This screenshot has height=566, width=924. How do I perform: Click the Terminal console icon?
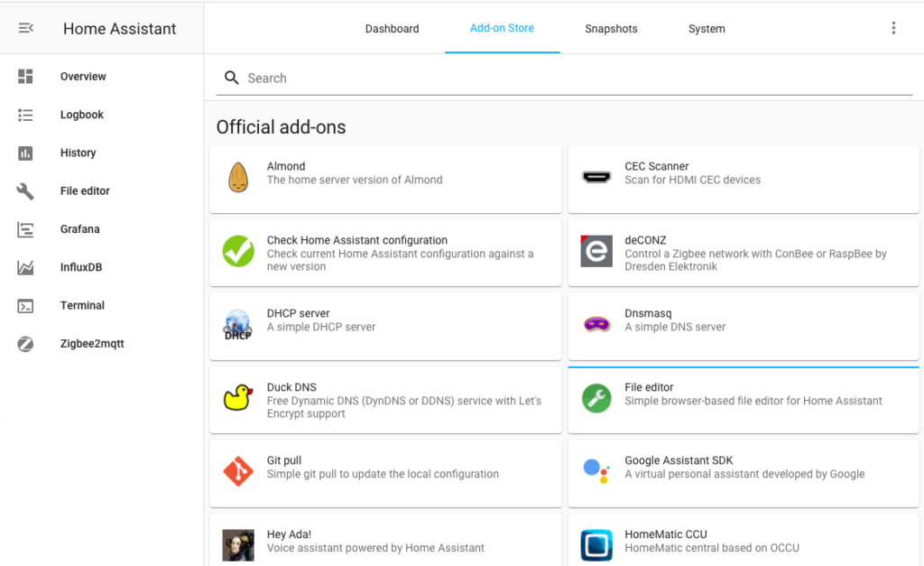25,306
